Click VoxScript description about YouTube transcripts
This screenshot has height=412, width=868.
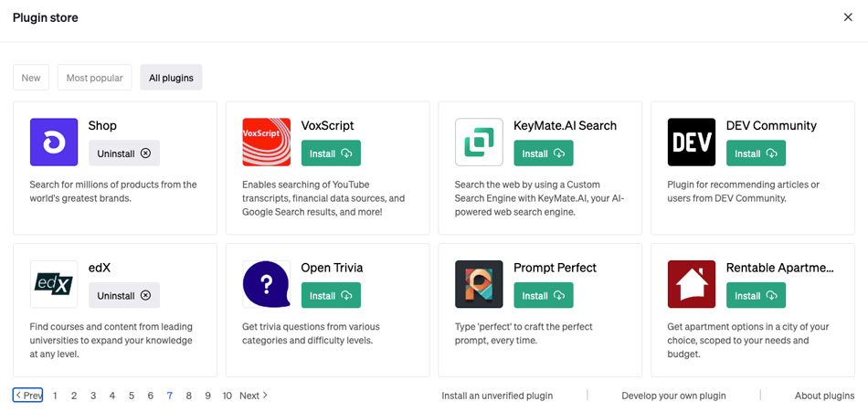323,197
